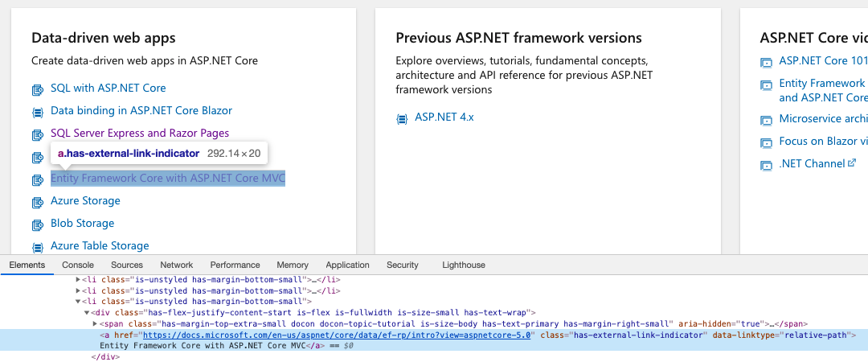Open Data binding in ASP.NET Core Blazor
The width and height of the screenshot is (868, 362).
(141, 110)
